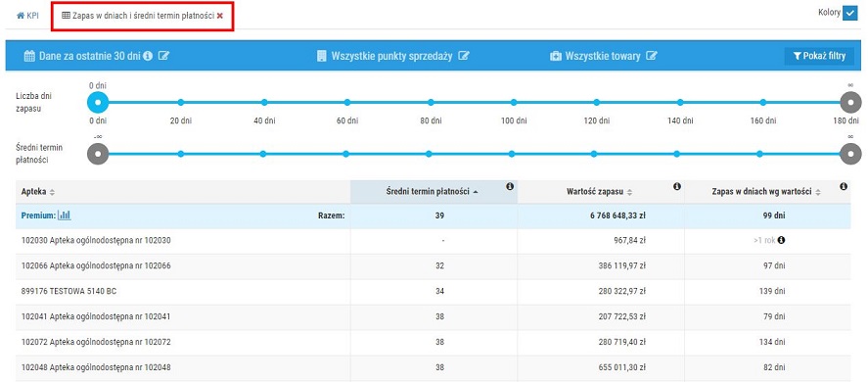Select row 102072 Apteka ogólnodostępna
This screenshot has height=382, width=868.
tap(433, 343)
